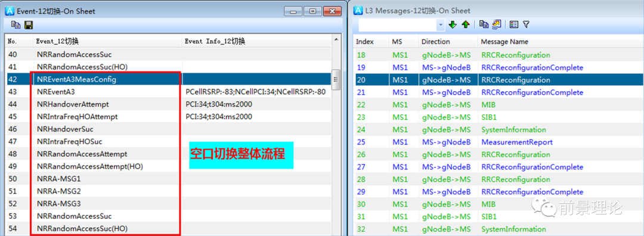Select message 20 RRCReconfiguration
The width and height of the screenshot is (644, 236).
(499, 80)
